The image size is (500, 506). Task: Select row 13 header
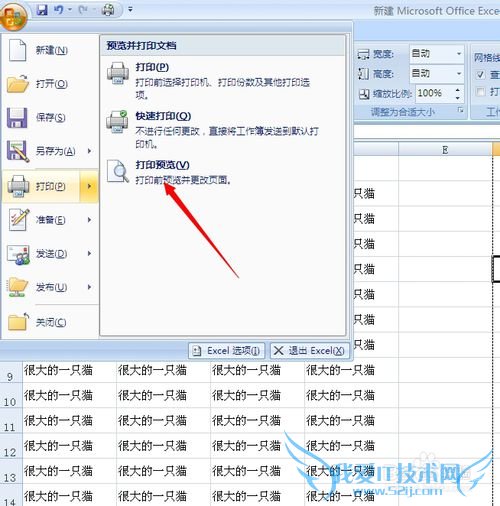[11, 472]
